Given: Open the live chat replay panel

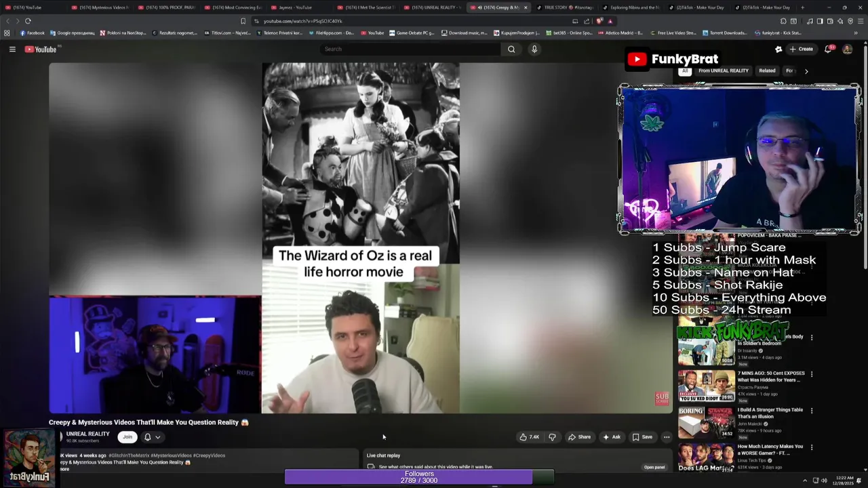Looking at the screenshot, I should pyautogui.click(x=654, y=467).
